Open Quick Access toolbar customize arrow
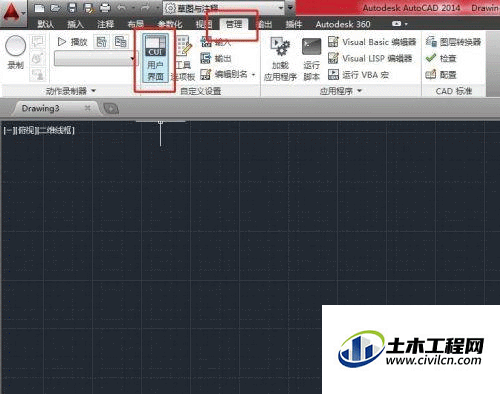 290,8
